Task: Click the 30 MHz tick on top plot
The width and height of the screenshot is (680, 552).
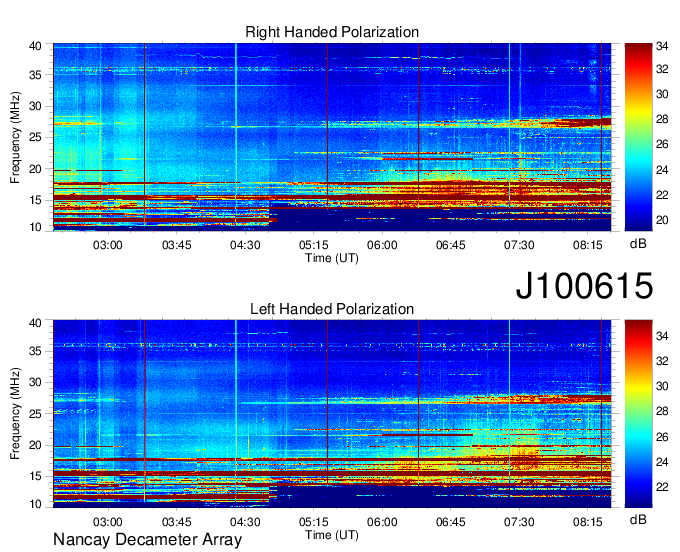Action: pos(35,106)
